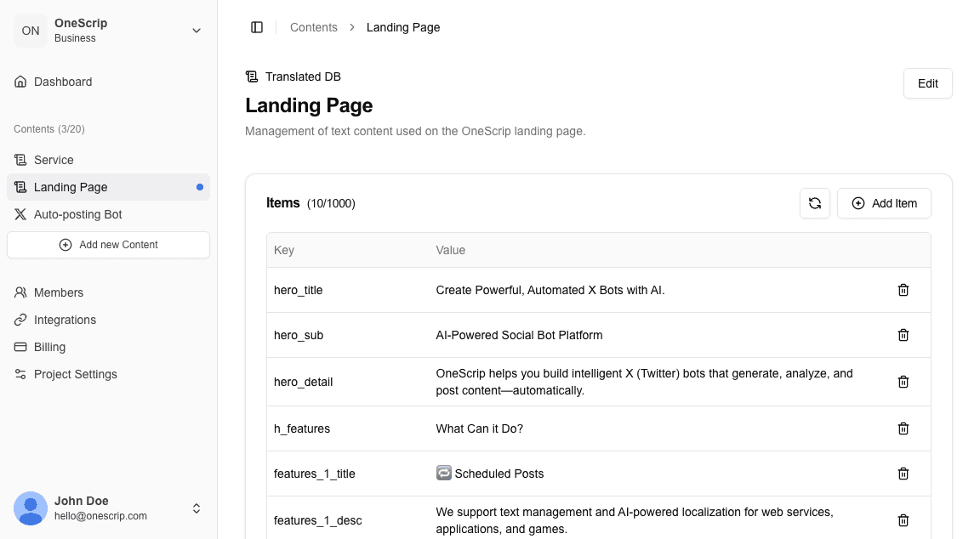The height and width of the screenshot is (539, 980).
Task: Delete the h_features row
Action: click(x=903, y=428)
